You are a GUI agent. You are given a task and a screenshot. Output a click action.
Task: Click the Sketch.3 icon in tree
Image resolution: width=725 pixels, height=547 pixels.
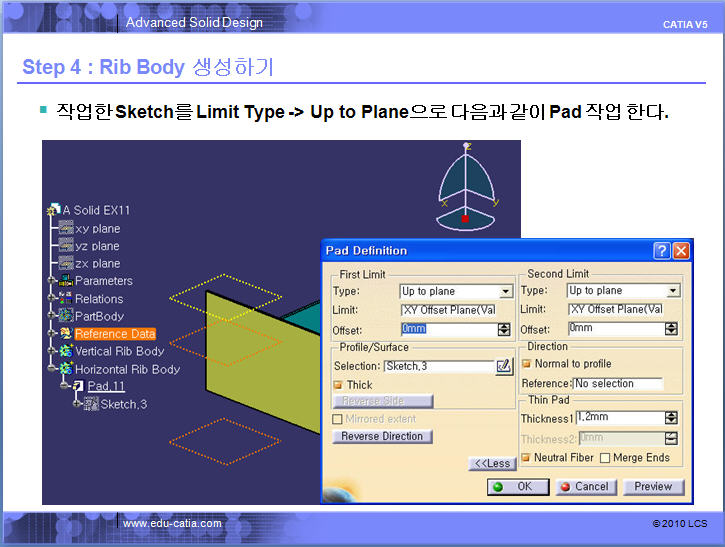(91, 404)
